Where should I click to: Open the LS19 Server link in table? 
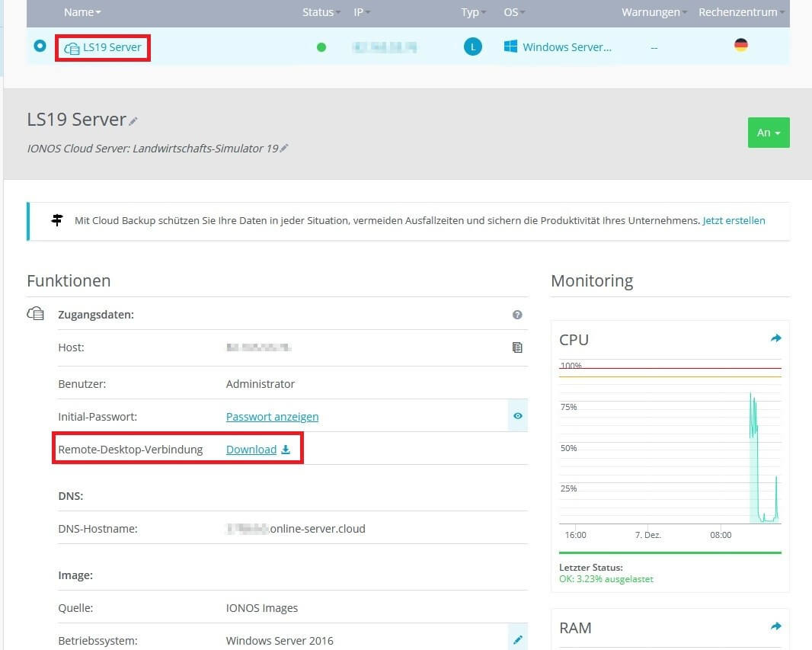point(112,47)
